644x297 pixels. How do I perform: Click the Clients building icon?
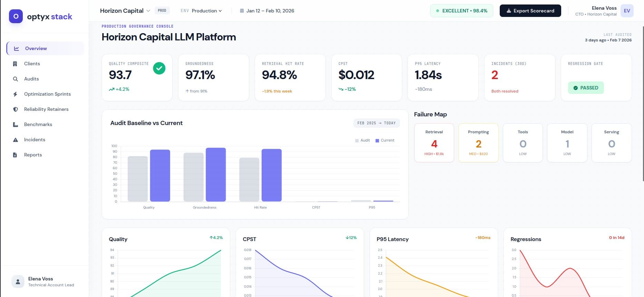pyautogui.click(x=15, y=64)
